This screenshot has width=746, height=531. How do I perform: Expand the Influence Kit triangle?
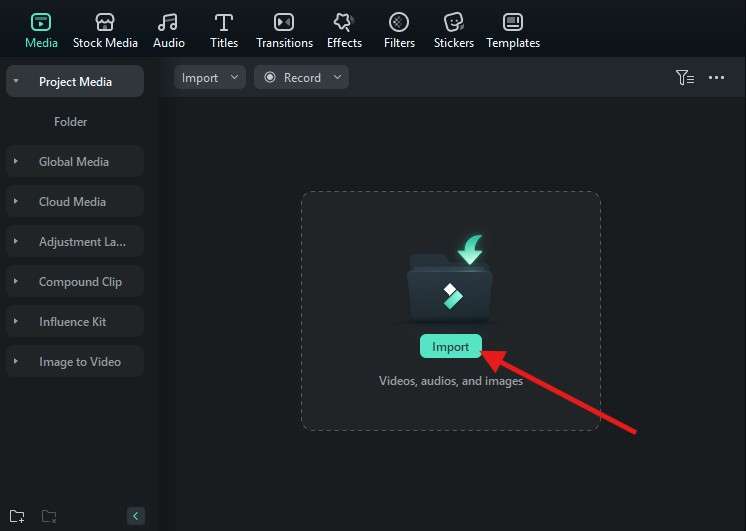(x=16, y=321)
